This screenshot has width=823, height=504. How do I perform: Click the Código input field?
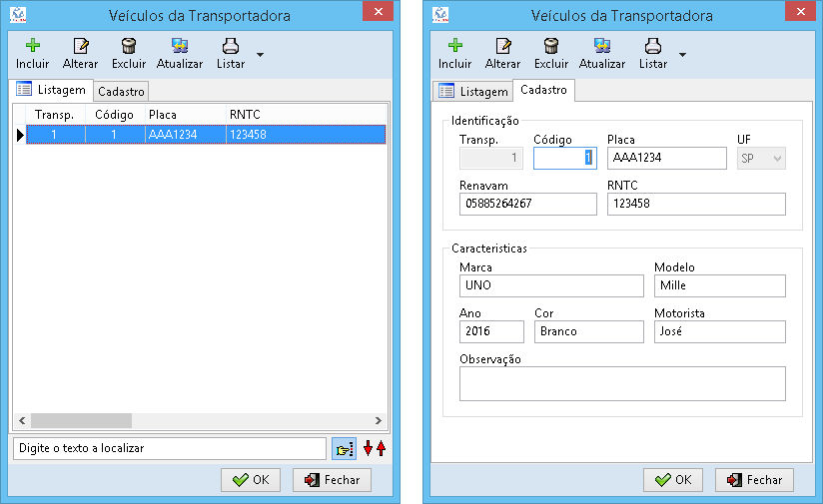tap(564, 159)
